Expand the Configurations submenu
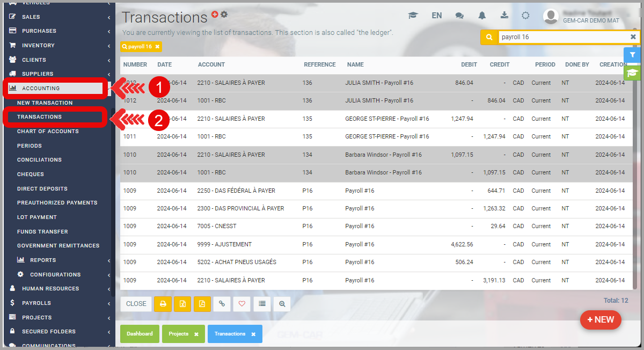This screenshot has height=350, width=644. point(55,275)
